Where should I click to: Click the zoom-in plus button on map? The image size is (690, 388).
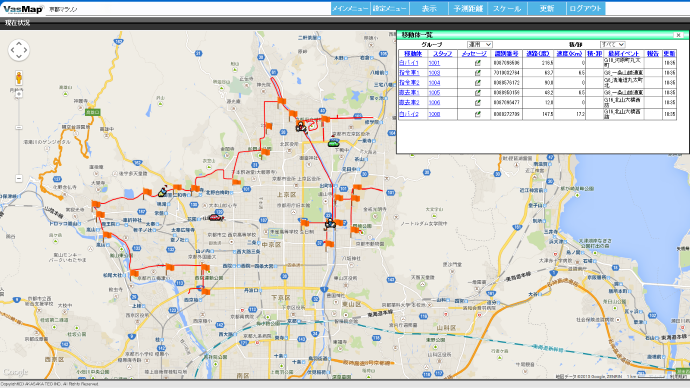coord(19,94)
